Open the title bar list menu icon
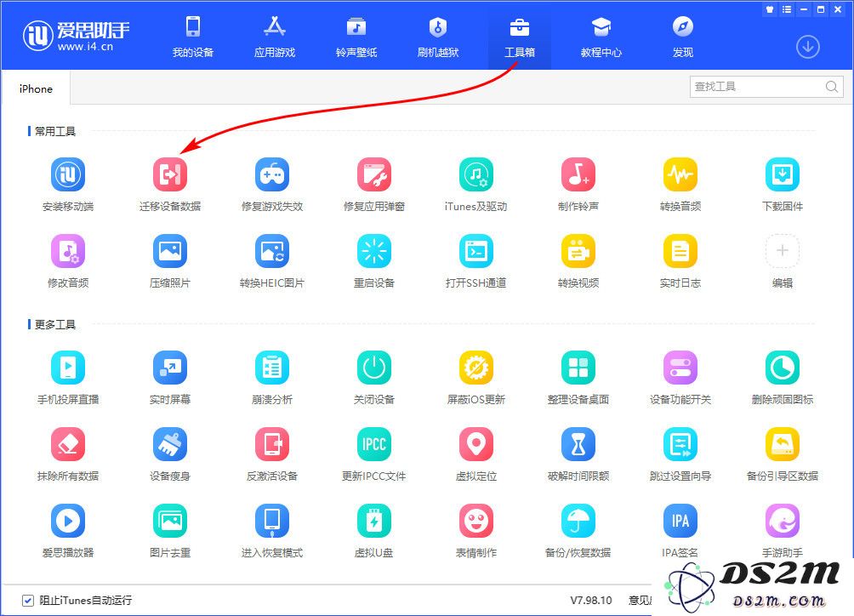 coord(787,9)
